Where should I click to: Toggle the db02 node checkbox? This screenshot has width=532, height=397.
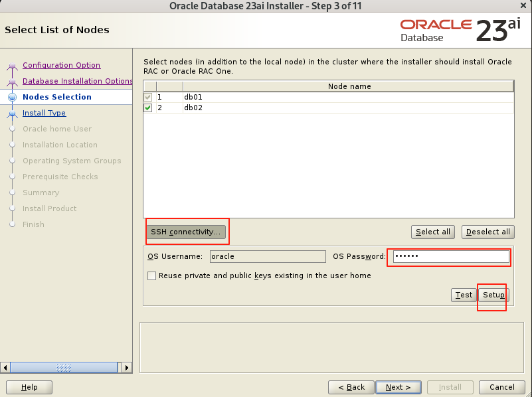[148, 108]
